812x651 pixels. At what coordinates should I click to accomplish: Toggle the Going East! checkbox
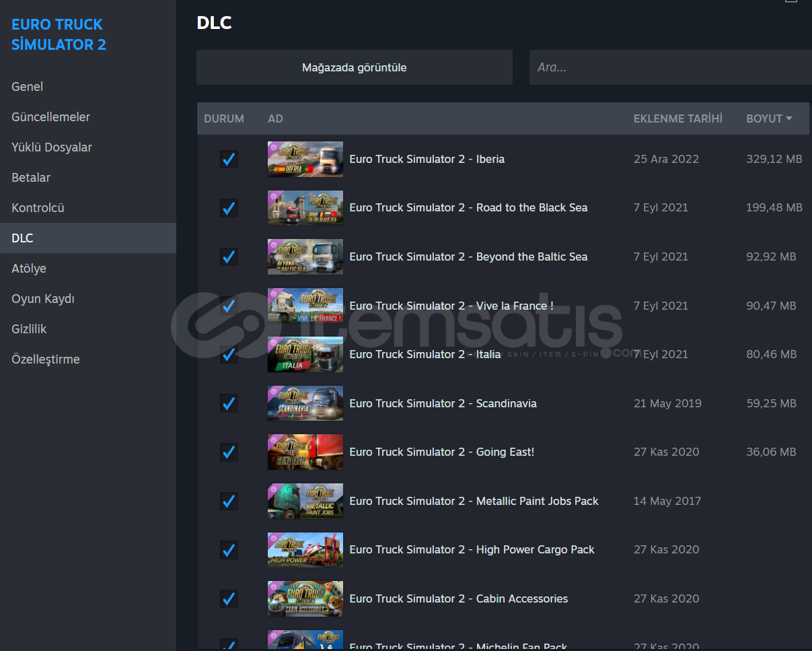point(229,452)
